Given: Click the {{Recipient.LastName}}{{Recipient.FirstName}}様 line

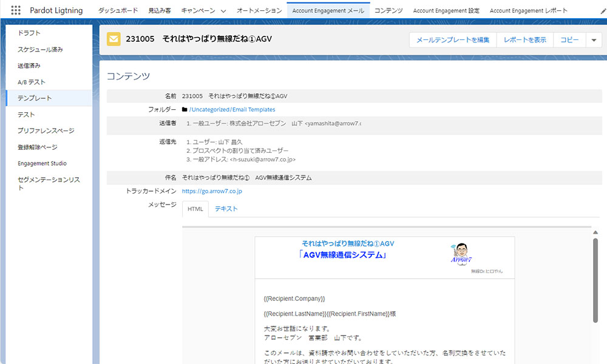Looking at the screenshot, I should pyautogui.click(x=330, y=314).
